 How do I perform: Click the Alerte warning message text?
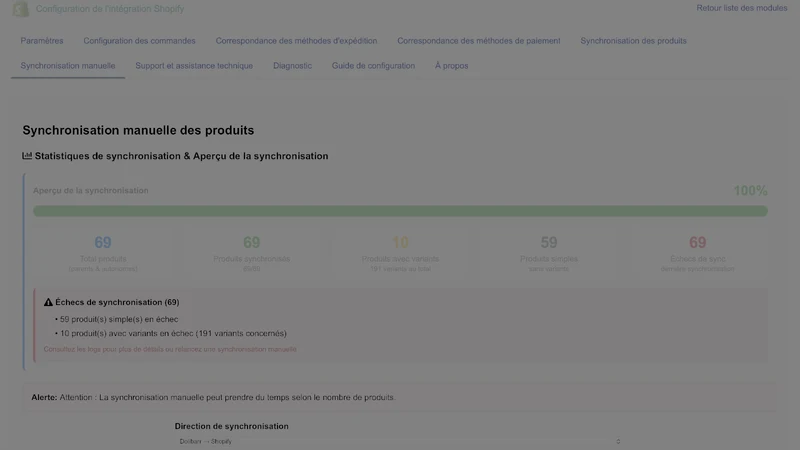pos(213,397)
